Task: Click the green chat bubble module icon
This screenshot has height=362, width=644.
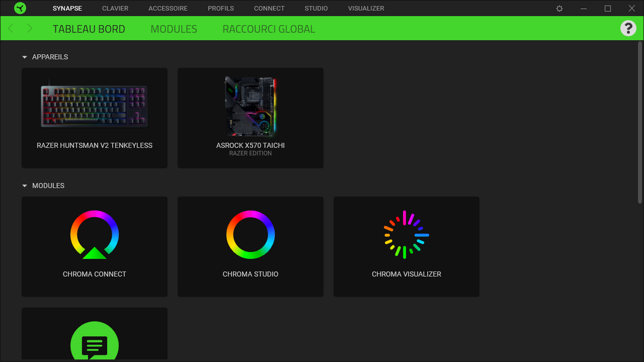Action: [x=94, y=341]
